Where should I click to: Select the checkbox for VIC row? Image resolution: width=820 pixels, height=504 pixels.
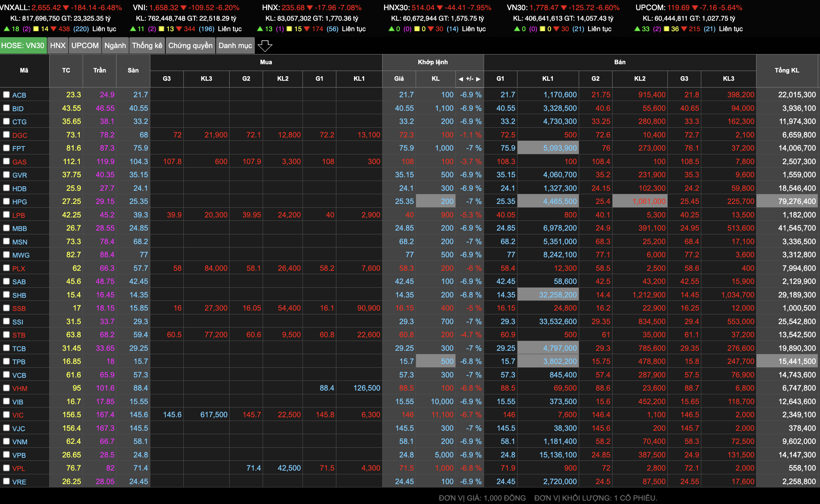point(6,415)
